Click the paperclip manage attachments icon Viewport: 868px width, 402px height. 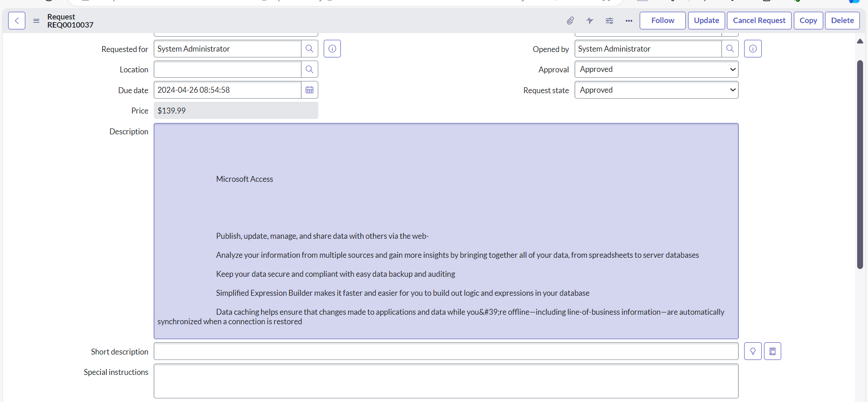click(570, 21)
